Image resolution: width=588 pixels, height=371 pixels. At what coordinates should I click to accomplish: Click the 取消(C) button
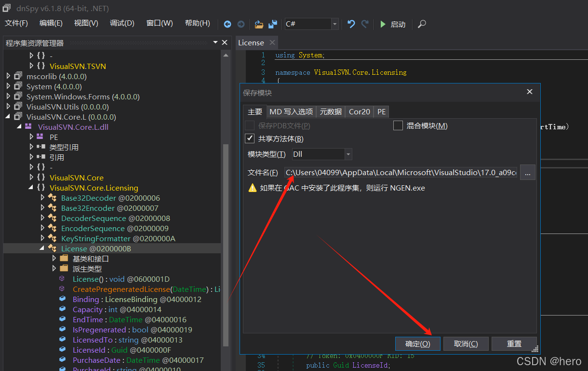[x=466, y=344]
